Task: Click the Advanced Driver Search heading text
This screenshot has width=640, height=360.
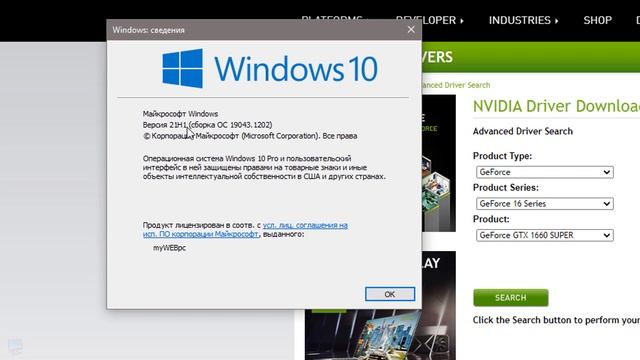Action: (x=523, y=131)
